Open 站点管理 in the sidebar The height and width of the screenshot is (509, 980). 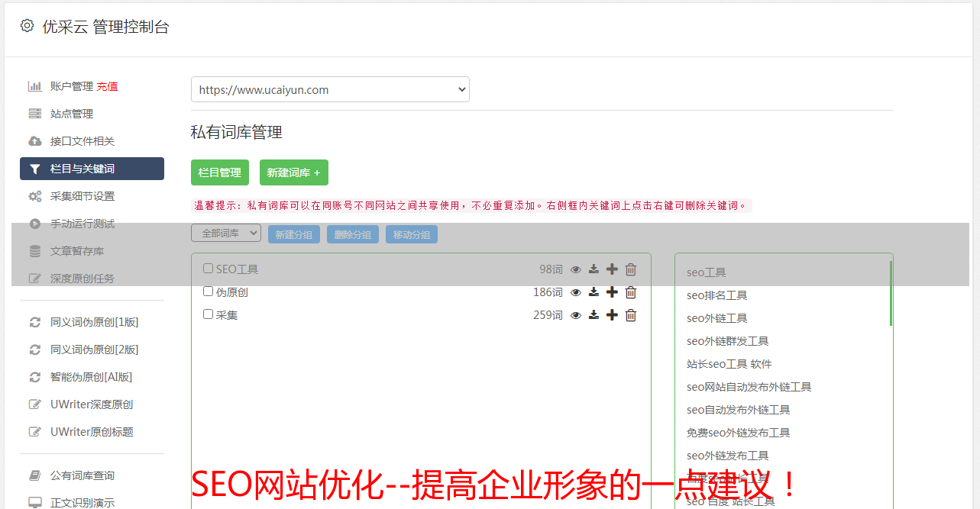click(72, 114)
